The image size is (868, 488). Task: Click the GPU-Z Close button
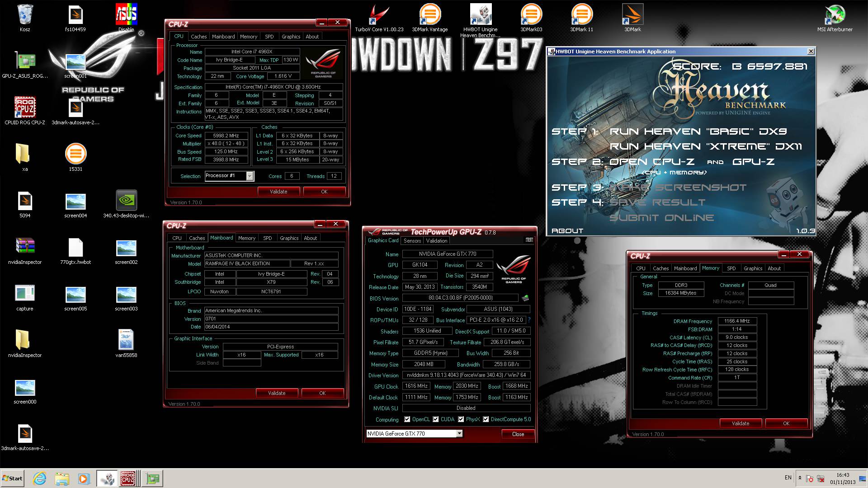point(518,434)
